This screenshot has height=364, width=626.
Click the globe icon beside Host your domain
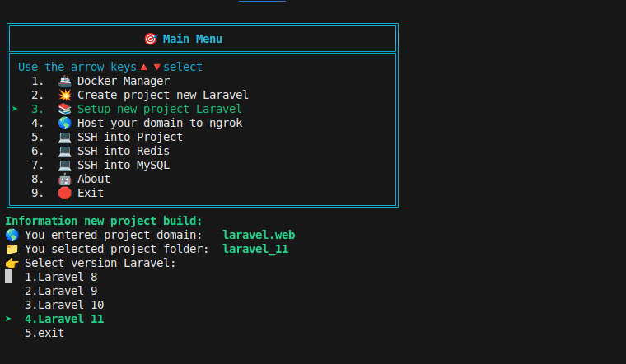click(65, 123)
